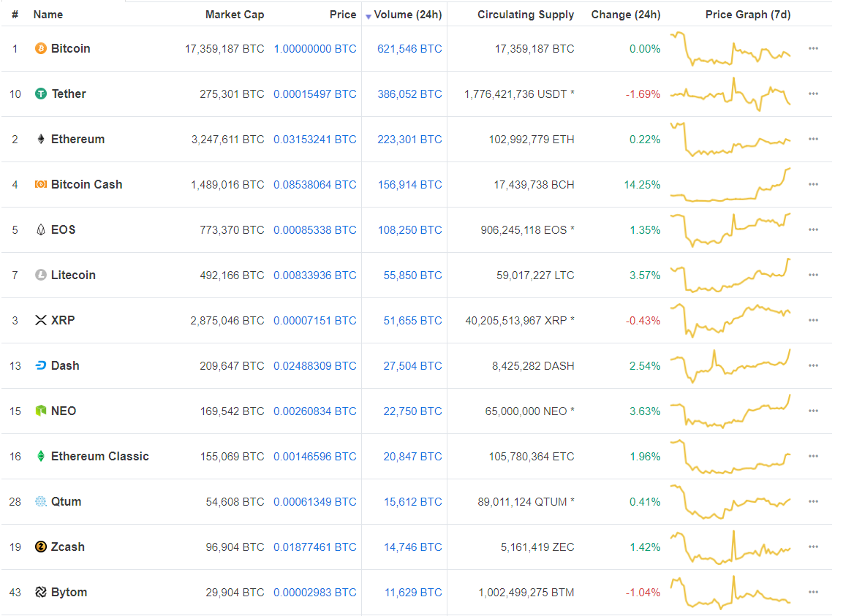
Task: Click the XRP logo icon
Action: coord(41,320)
